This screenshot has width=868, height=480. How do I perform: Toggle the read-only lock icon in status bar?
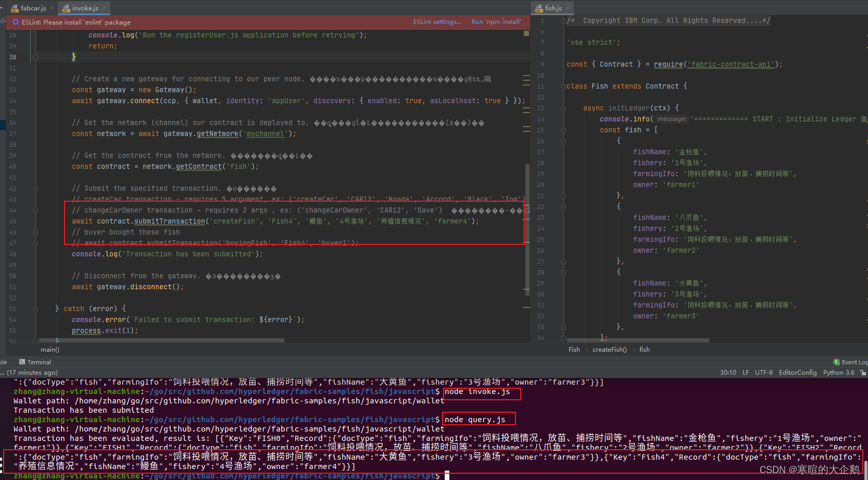[x=863, y=373]
